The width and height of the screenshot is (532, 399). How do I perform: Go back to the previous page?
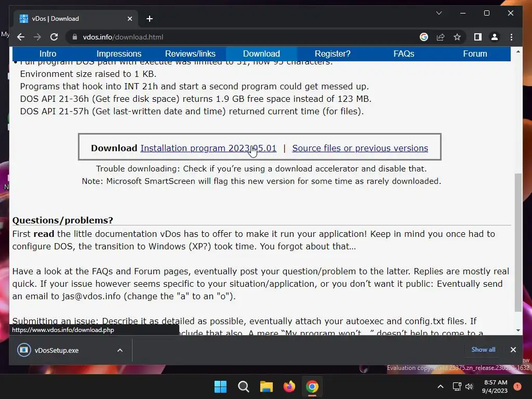click(21, 37)
